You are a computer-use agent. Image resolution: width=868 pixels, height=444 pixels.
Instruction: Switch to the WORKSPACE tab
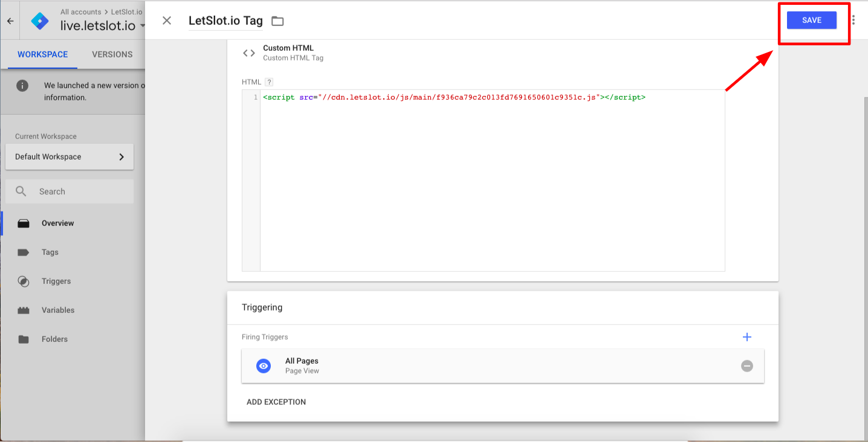(42, 54)
